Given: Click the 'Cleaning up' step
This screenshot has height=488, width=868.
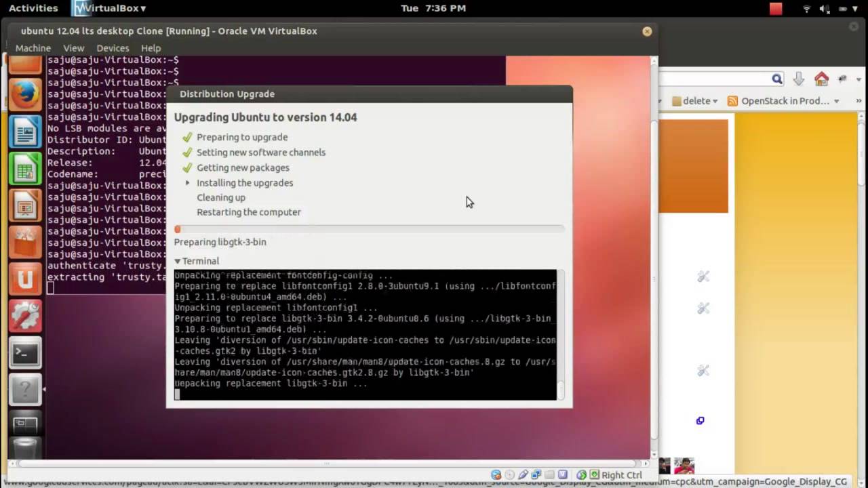Looking at the screenshot, I should pos(221,197).
